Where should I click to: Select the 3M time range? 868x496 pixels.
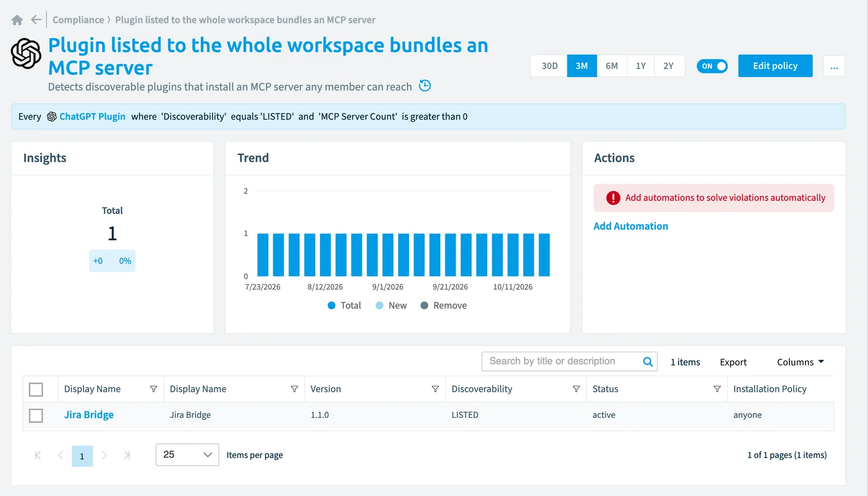click(582, 66)
